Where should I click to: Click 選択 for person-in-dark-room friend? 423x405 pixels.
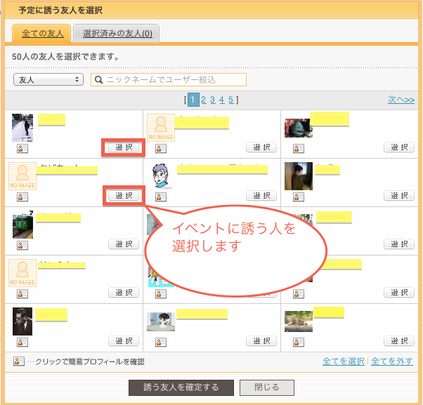coord(399,195)
